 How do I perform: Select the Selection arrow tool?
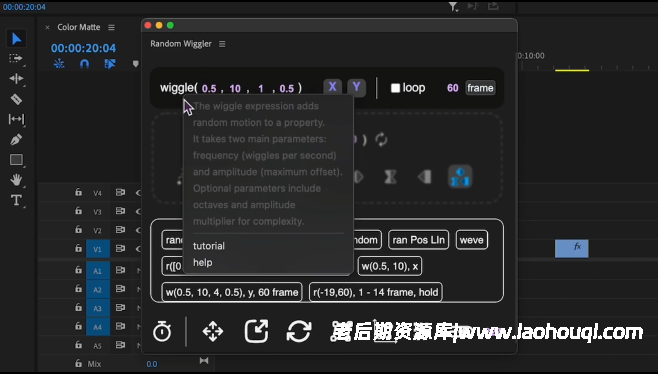point(17,39)
